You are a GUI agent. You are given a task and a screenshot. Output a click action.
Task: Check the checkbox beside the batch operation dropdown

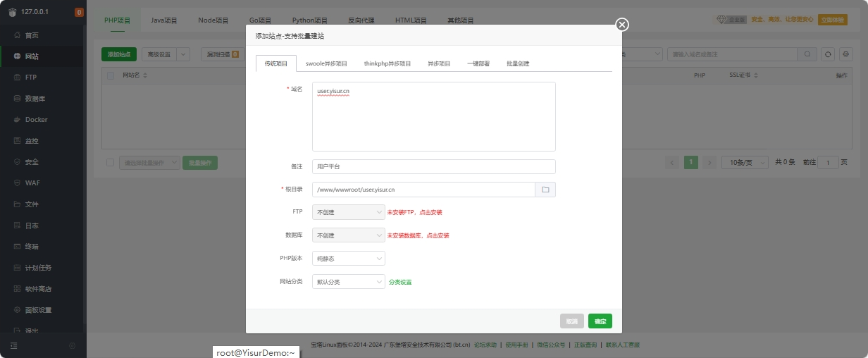click(x=110, y=163)
